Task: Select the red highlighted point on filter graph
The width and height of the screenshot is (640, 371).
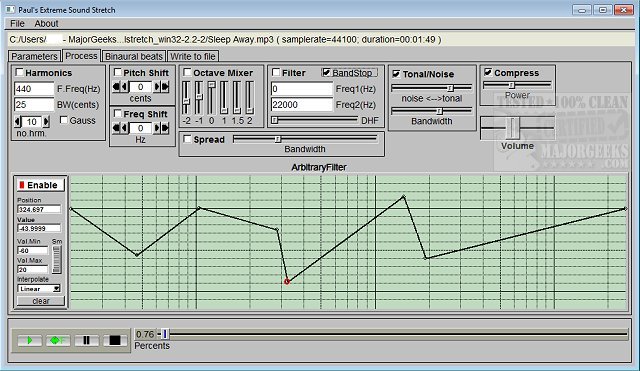Action: click(x=287, y=282)
